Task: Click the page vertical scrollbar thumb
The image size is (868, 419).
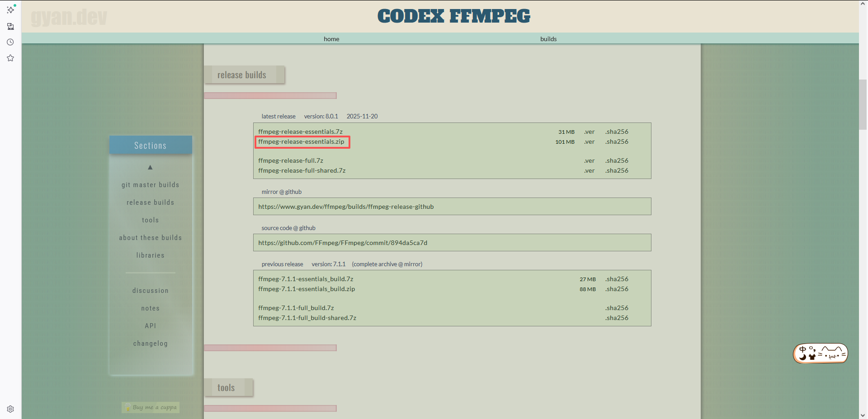Action: (863, 104)
